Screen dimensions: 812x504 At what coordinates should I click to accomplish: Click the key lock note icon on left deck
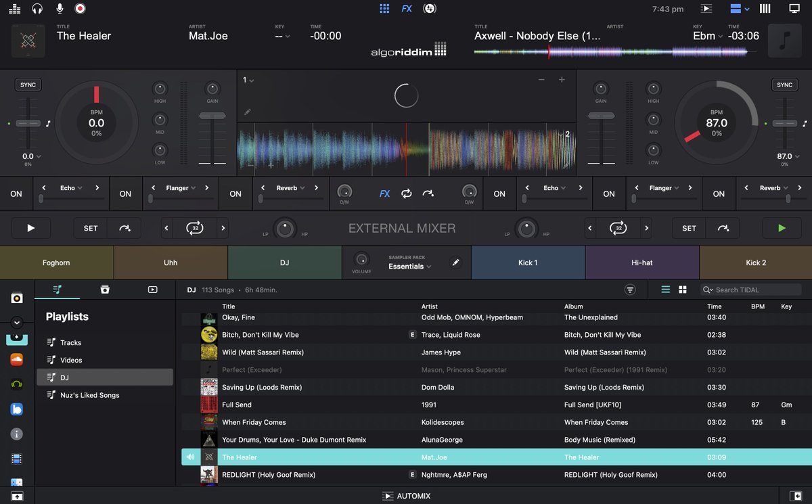coord(48,124)
